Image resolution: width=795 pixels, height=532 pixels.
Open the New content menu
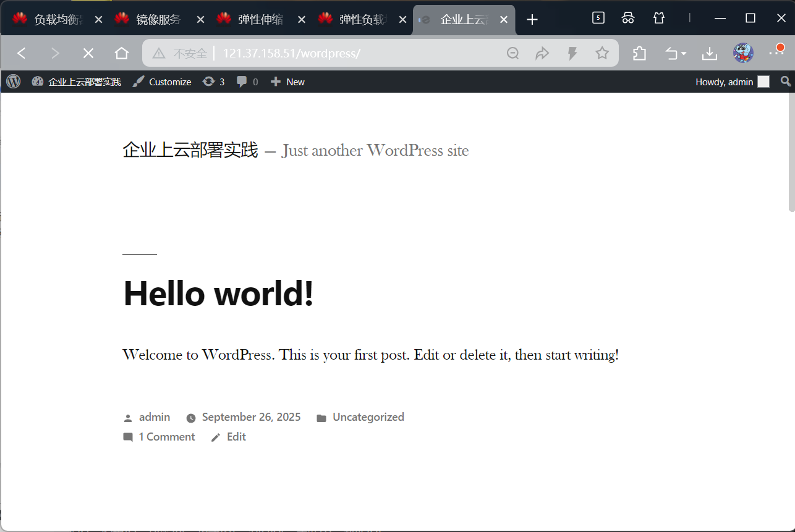[x=287, y=82]
